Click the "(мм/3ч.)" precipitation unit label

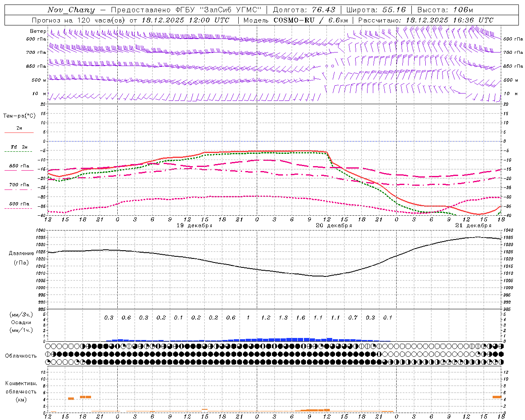[21, 315]
